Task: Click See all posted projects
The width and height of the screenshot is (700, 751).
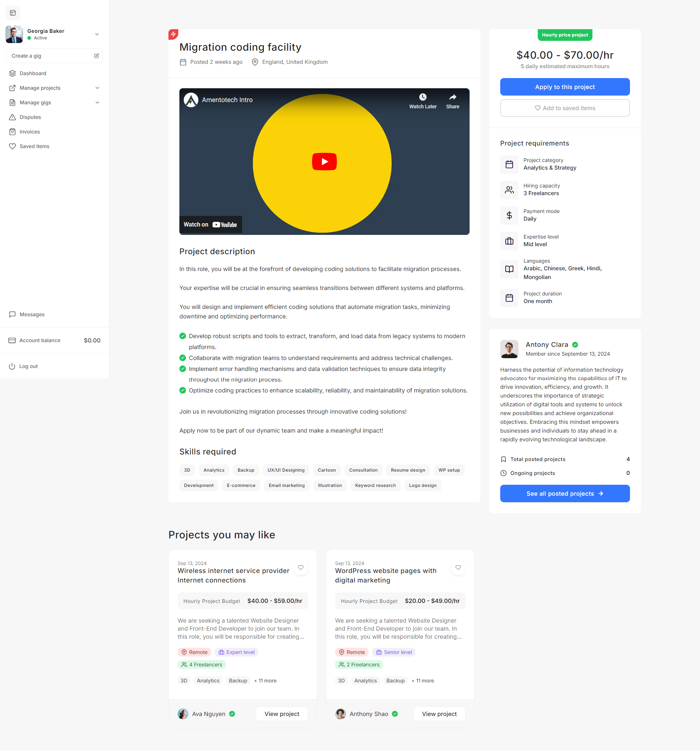Action: [x=564, y=493]
